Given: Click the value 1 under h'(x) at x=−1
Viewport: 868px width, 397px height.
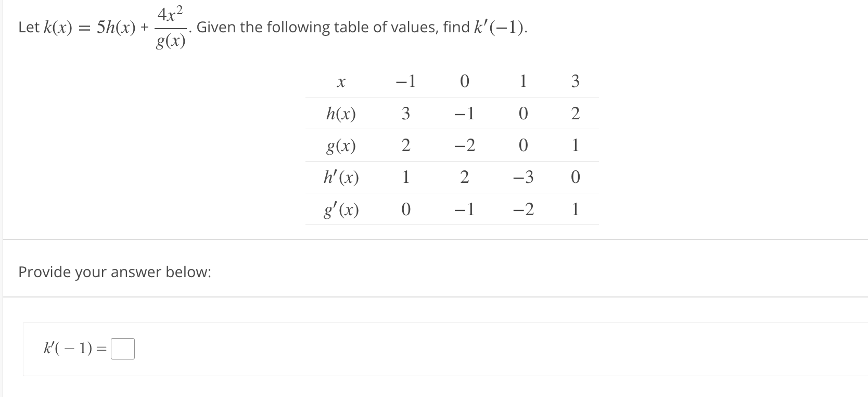Looking at the screenshot, I should pyautogui.click(x=406, y=178).
